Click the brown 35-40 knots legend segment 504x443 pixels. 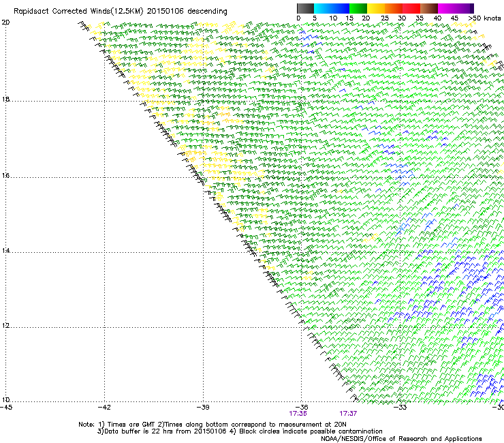tap(429, 8)
